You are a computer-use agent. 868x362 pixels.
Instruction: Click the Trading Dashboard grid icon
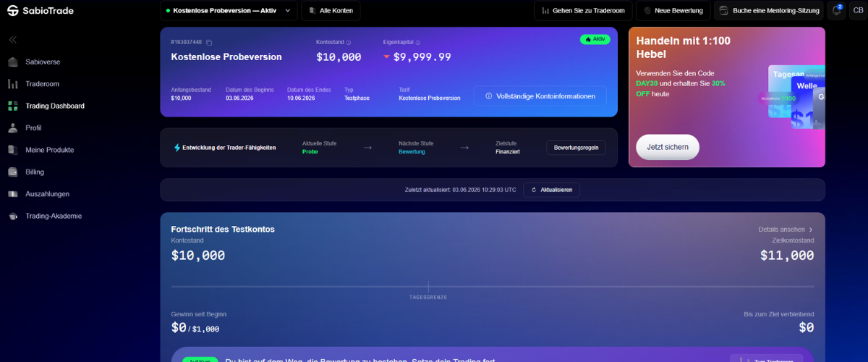(12, 106)
